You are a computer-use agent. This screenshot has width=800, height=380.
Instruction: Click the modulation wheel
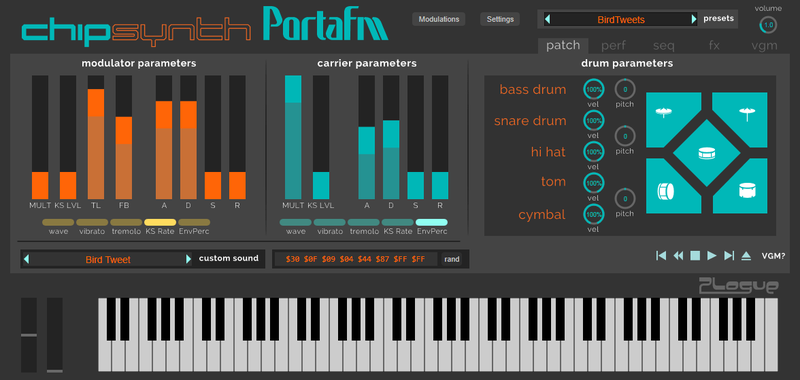pos(55,335)
